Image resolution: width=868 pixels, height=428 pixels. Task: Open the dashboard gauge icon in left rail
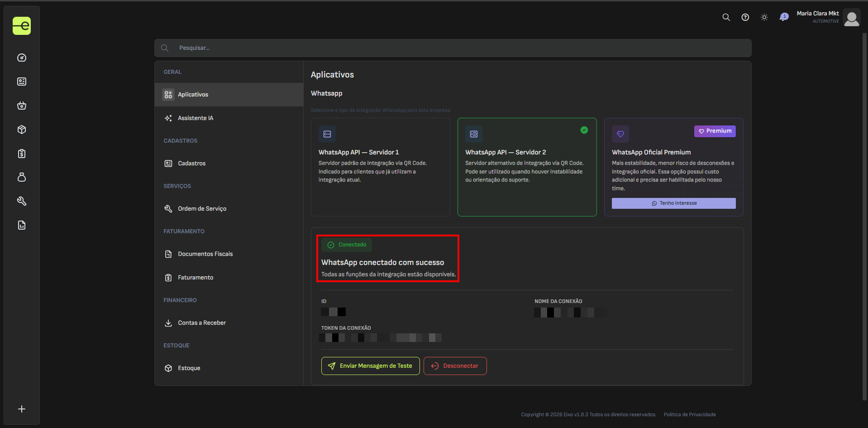point(22,58)
